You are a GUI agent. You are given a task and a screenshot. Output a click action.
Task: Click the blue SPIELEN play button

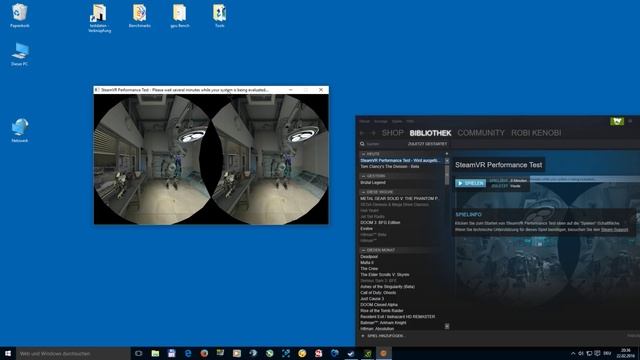coord(471,183)
